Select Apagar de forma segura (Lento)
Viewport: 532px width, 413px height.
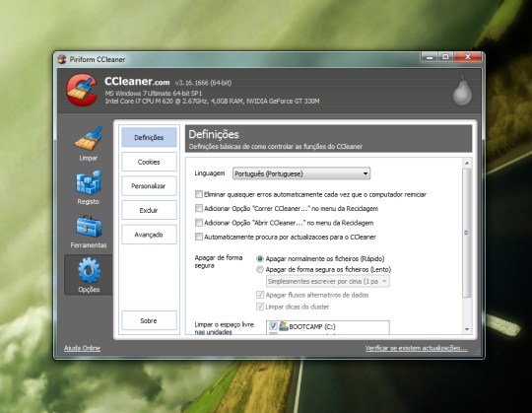260,270
